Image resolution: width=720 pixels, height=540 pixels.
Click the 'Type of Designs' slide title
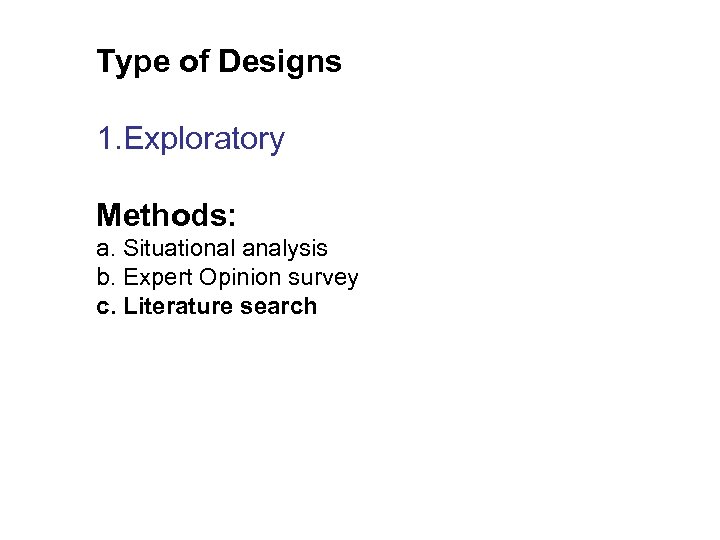point(219,62)
